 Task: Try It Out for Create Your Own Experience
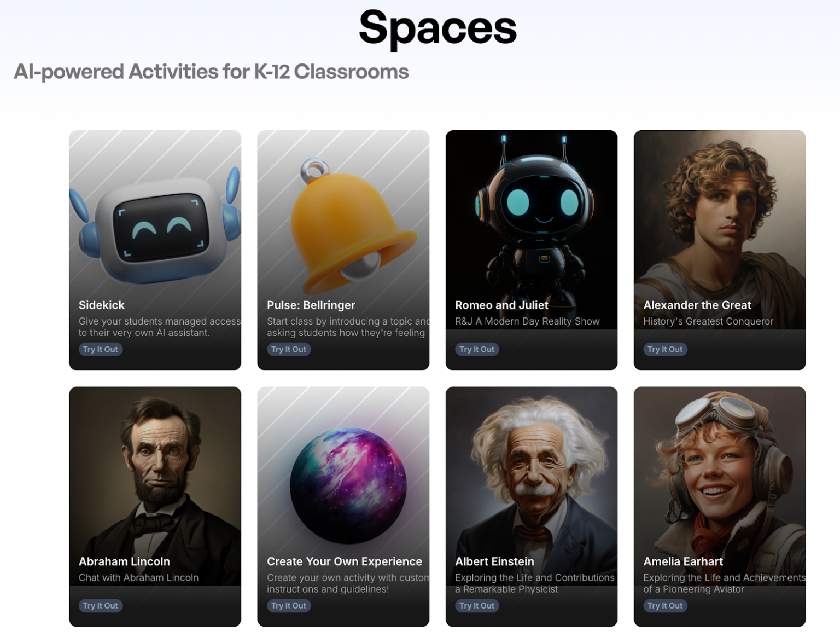click(x=289, y=606)
